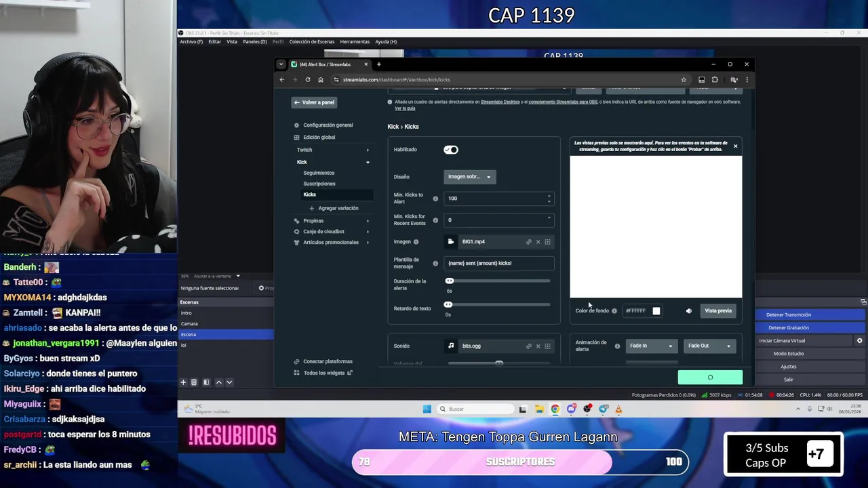868x488 pixels.
Task: Close the Alert Box / Streamlabs tab
Action: (x=366, y=64)
